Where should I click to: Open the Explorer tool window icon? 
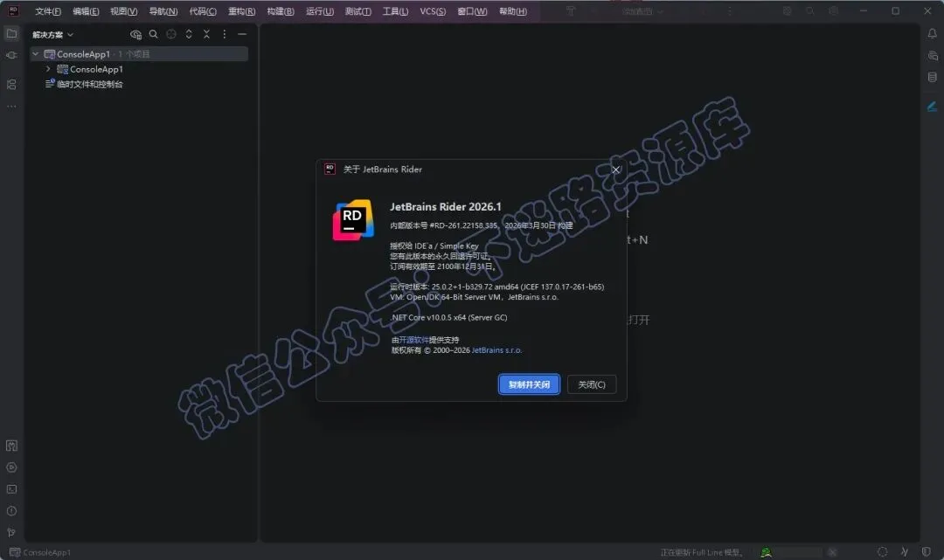click(11, 34)
